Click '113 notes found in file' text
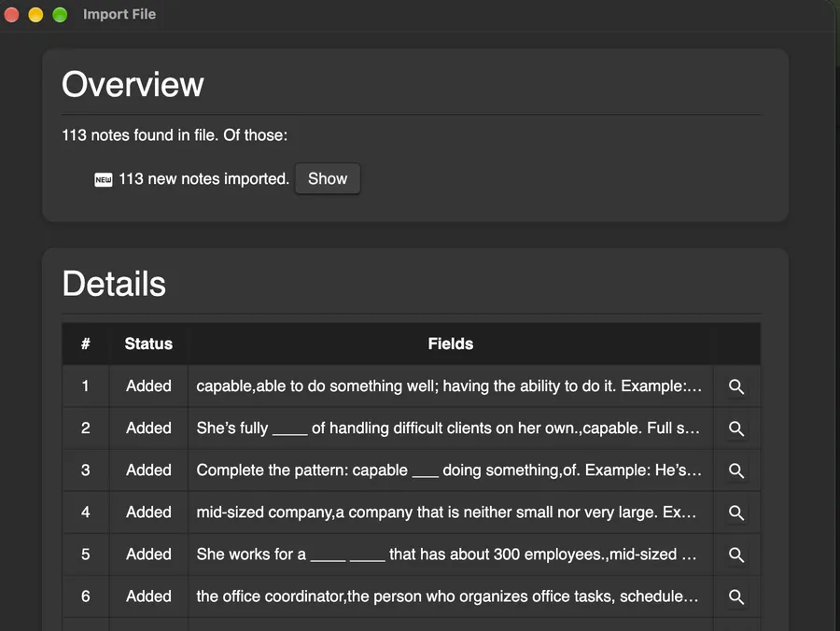 139,135
